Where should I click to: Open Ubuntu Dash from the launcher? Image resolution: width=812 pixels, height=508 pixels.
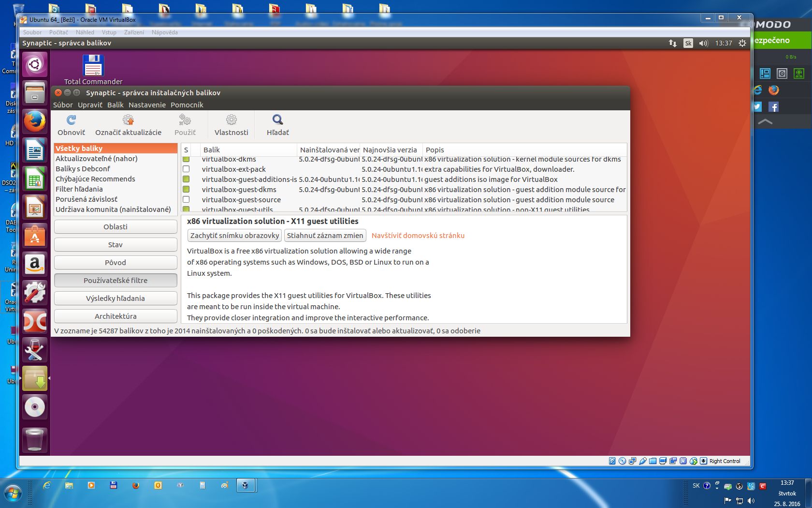click(x=35, y=64)
